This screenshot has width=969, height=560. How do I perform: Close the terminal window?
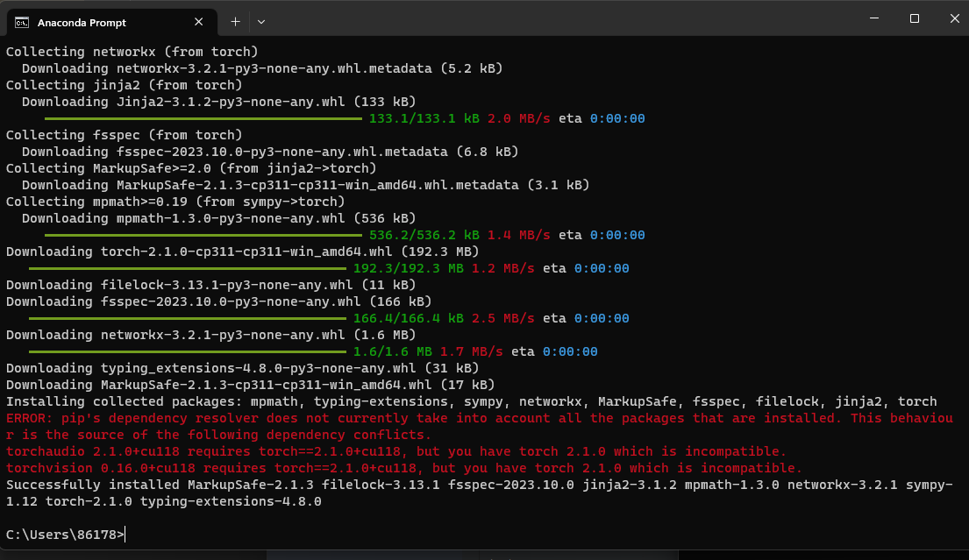(x=954, y=18)
